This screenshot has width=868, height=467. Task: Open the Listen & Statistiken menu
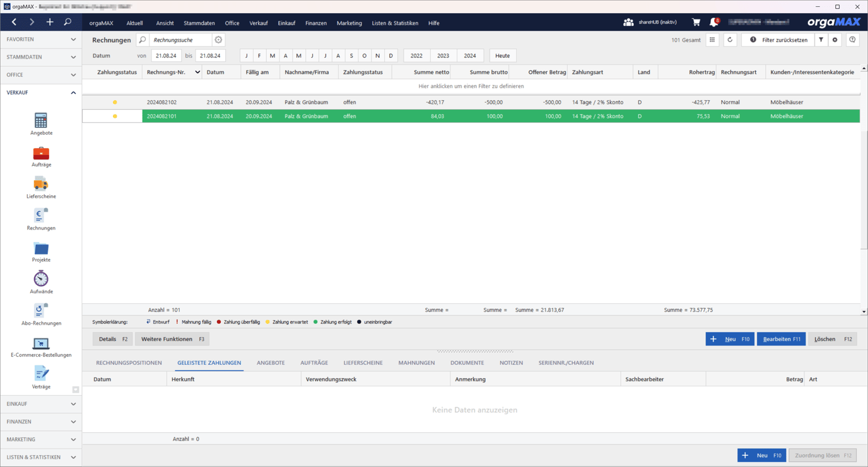pos(395,23)
